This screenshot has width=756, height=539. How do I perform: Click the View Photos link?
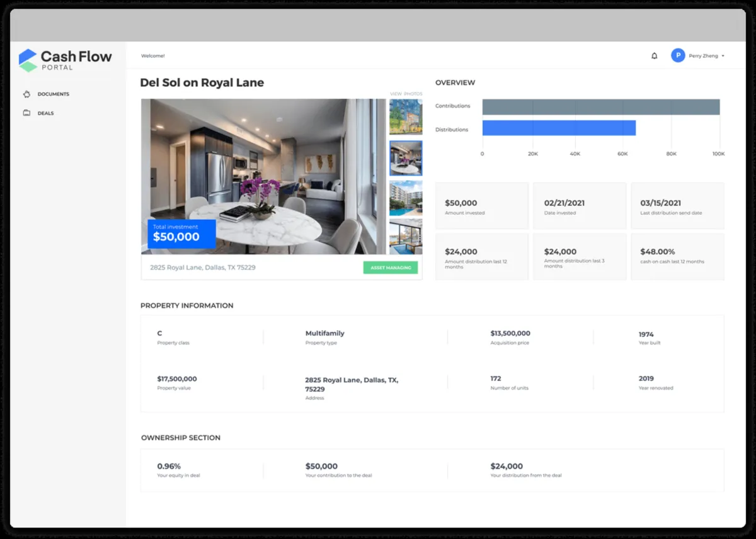tap(406, 94)
